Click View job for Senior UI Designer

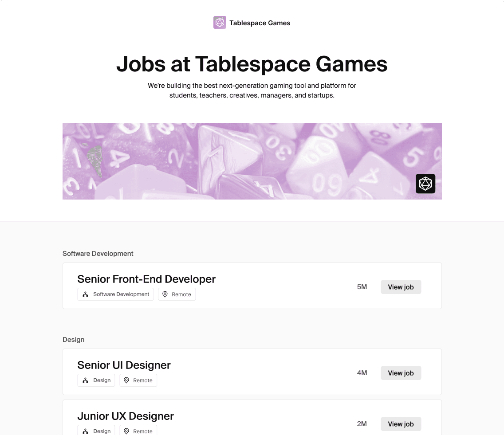401,373
